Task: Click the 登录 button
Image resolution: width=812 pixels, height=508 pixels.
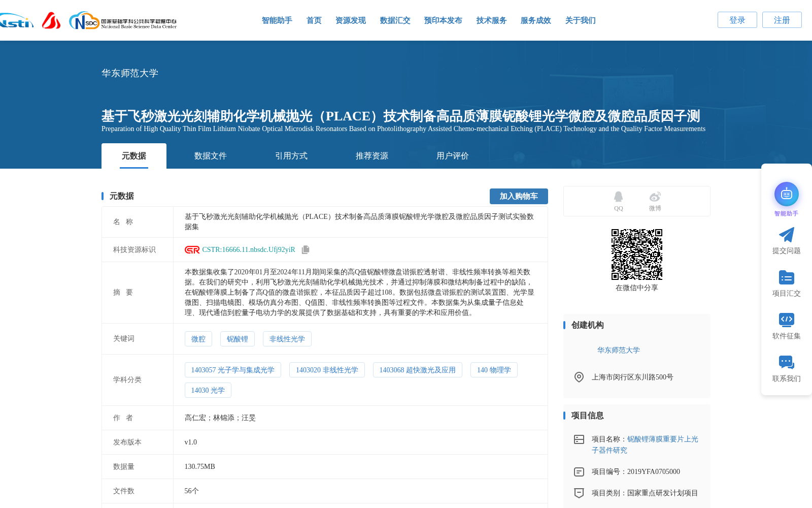Action: [737, 20]
